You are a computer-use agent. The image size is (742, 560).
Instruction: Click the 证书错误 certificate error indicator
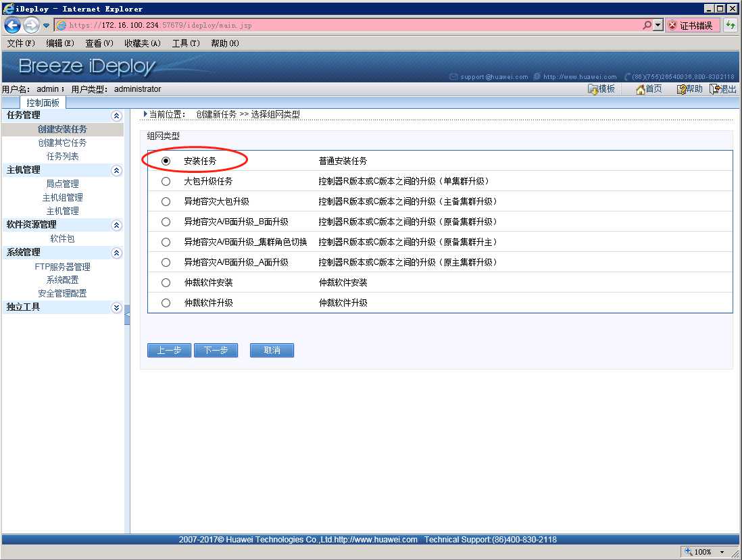[692, 26]
